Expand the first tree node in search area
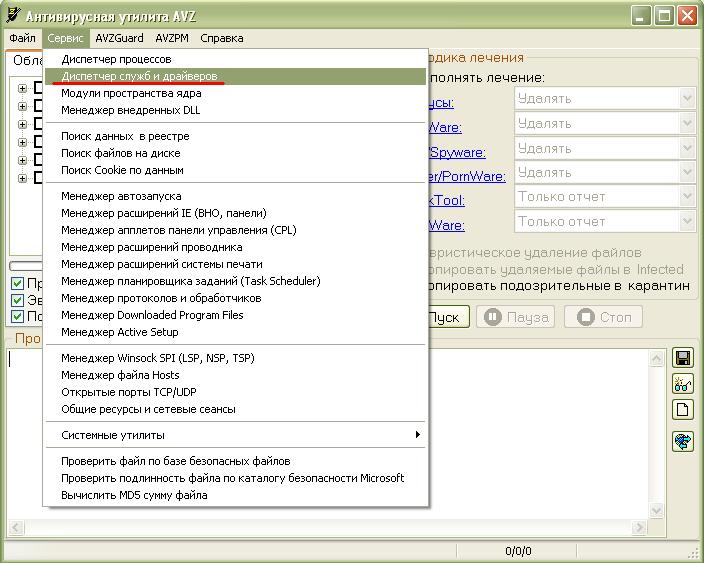 click(22, 88)
